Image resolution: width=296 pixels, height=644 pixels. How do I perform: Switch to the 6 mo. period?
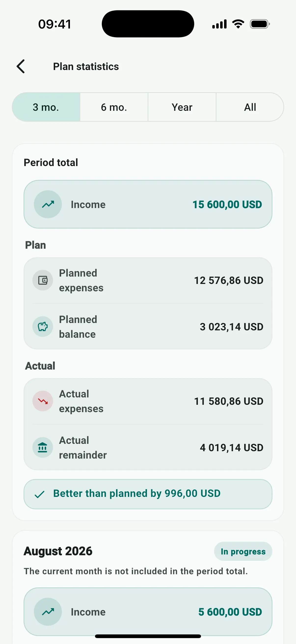click(x=114, y=107)
